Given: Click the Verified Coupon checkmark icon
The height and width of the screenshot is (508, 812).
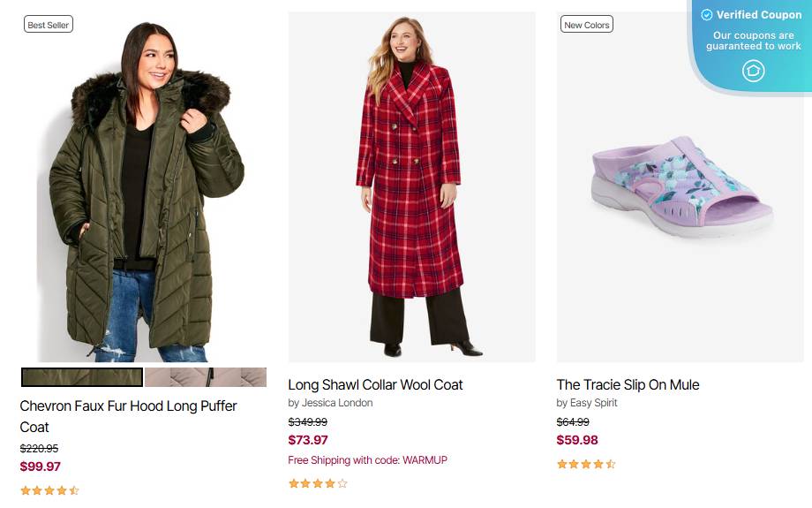Looking at the screenshot, I should (x=706, y=15).
